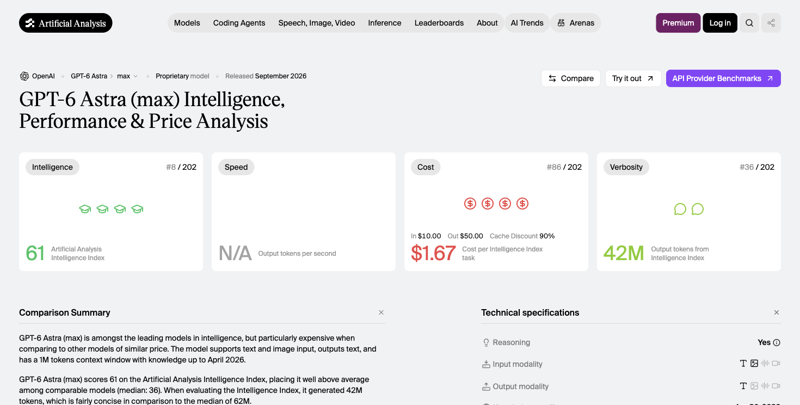Open the Coding Agents menu

coord(239,23)
